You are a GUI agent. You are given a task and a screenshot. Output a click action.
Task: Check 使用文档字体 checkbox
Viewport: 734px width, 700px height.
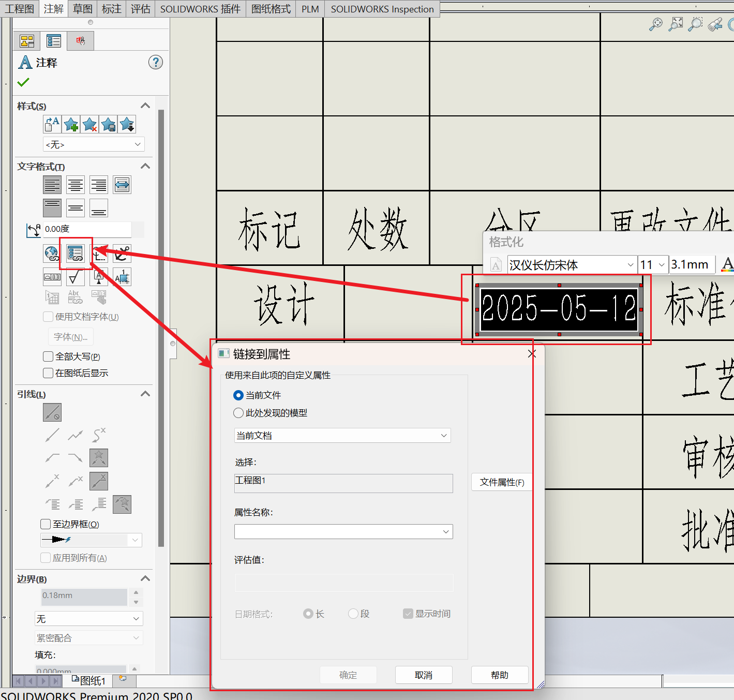coord(48,317)
